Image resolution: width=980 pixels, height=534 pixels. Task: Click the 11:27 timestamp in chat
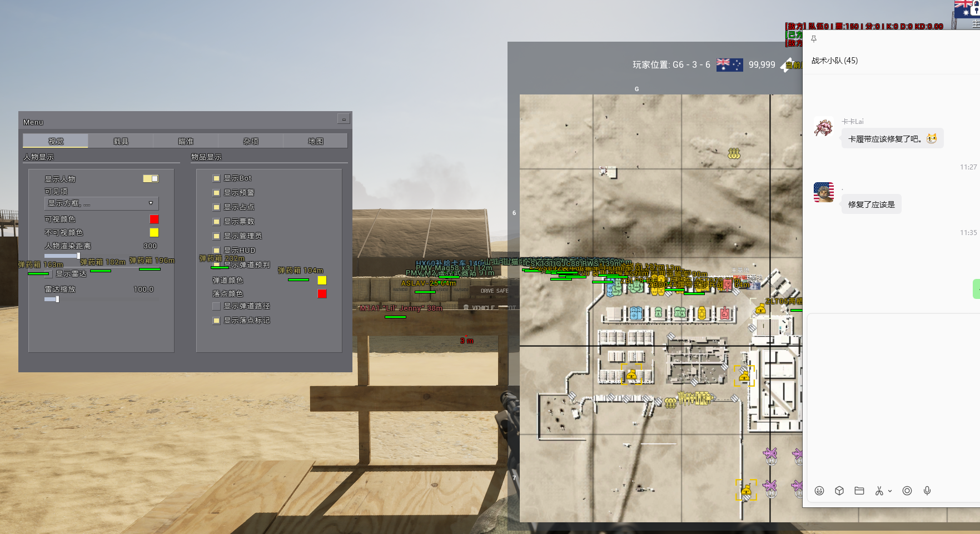tap(968, 167)
